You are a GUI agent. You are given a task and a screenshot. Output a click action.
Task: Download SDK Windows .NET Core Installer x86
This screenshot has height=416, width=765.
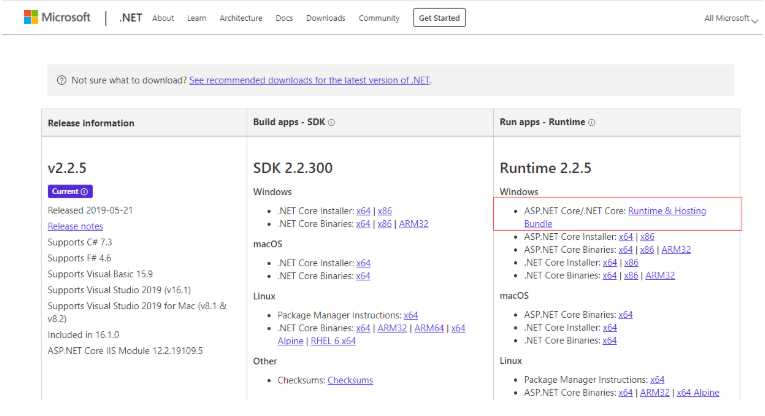[385, 211]
